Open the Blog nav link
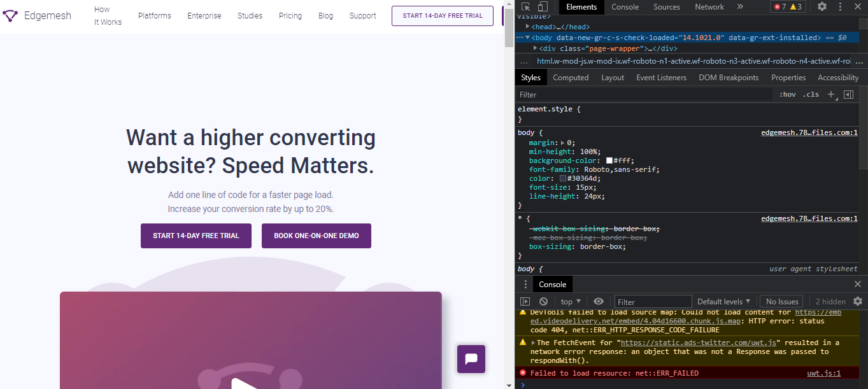Viewport: 868px width, 389px height. click(x=325, y=16)
